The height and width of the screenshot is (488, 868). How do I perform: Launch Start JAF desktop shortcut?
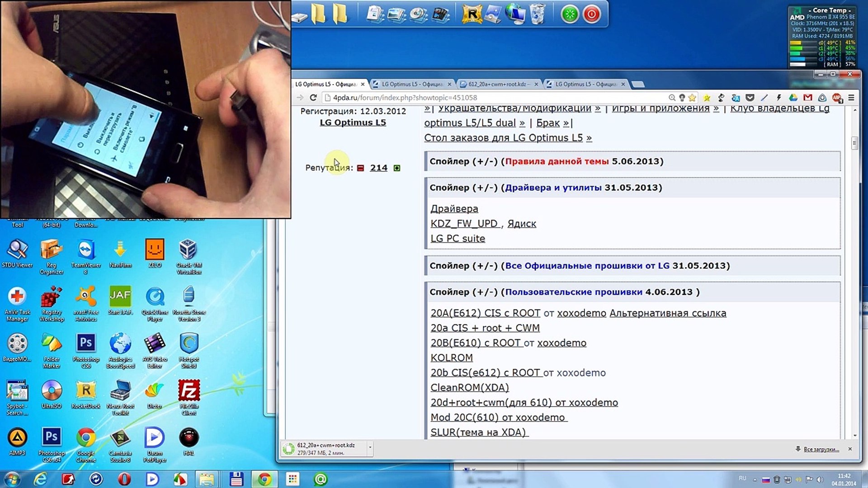point(120,300)
